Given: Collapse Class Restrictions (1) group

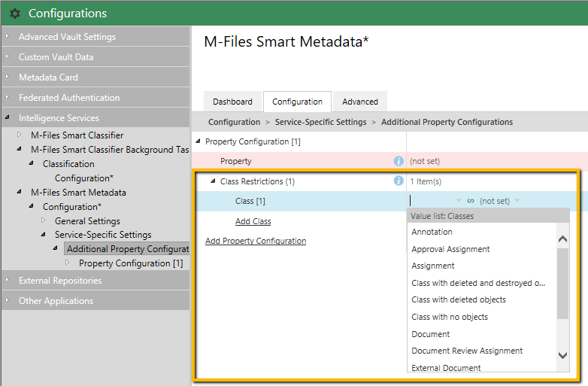Looking at the screenshot, I should pyautogui.click(x=213, y=181).
